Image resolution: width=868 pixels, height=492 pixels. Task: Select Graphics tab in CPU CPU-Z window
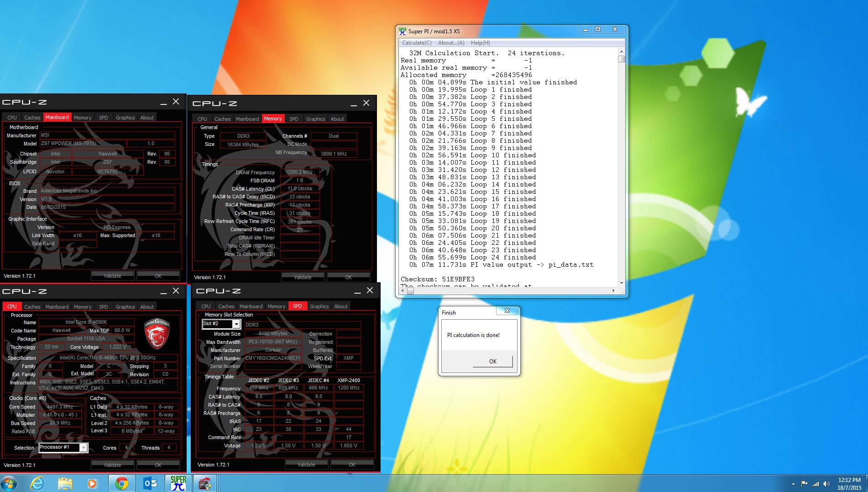tap(125, 307)
